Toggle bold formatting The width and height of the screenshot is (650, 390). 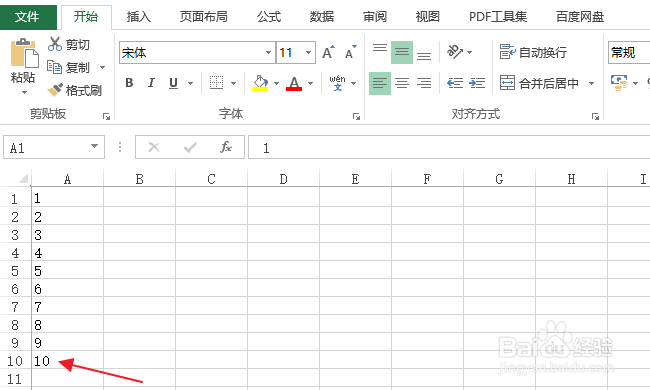(129, 83)
